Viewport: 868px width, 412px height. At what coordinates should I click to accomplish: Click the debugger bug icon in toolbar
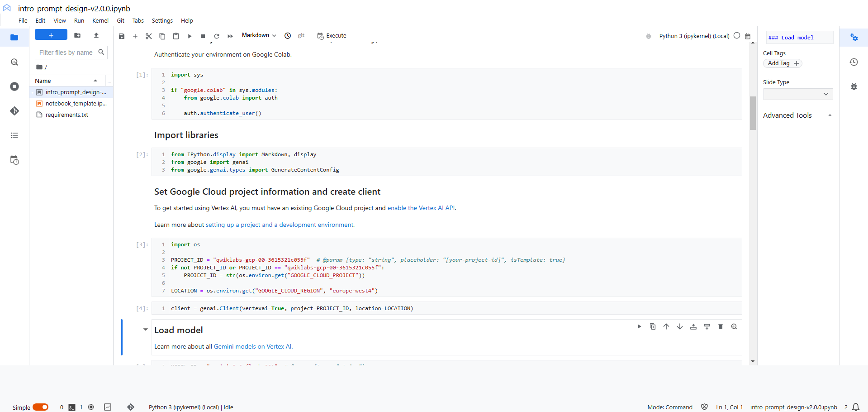[x=649, y=36]
